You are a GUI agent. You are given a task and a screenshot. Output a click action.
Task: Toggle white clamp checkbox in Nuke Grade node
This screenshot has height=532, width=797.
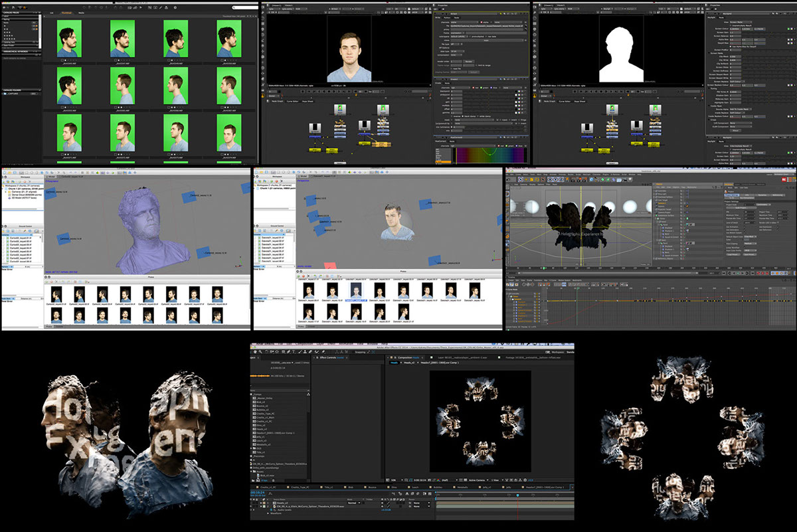click(x=478, y=116)
